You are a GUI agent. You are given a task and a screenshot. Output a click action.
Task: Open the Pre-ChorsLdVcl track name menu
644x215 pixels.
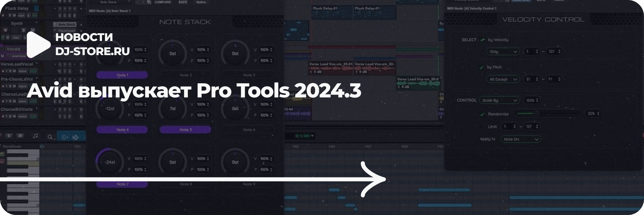37,79
